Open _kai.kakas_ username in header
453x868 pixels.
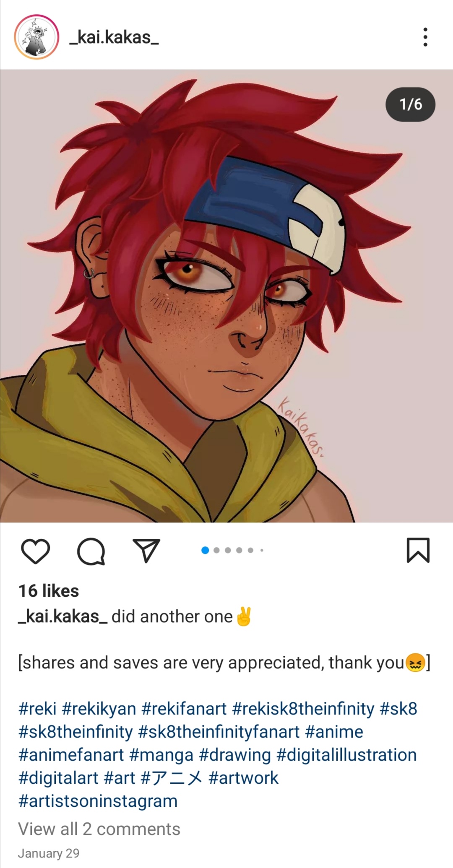point(114,37)
